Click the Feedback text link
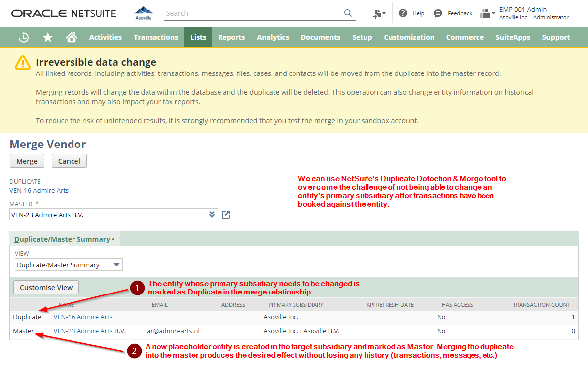 point(460,13)
